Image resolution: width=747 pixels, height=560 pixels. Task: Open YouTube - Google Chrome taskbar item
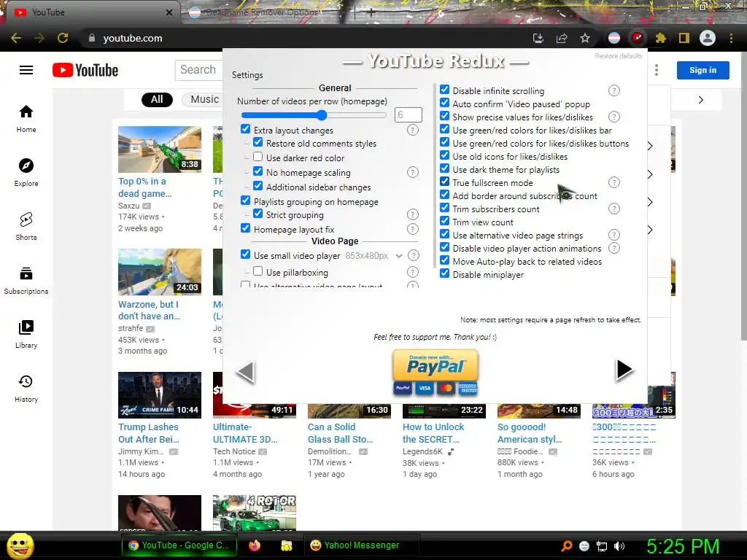pyautogui.click(x=179, y=545)
